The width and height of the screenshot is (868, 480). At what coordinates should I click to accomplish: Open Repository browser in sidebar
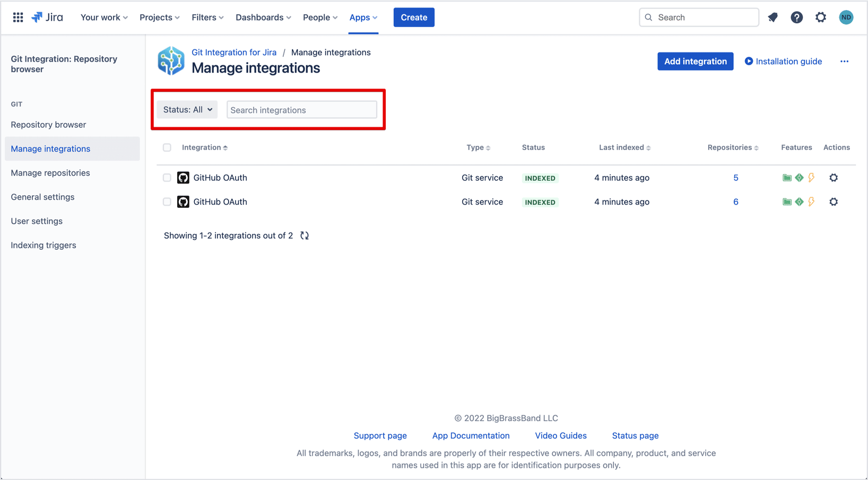48,125
